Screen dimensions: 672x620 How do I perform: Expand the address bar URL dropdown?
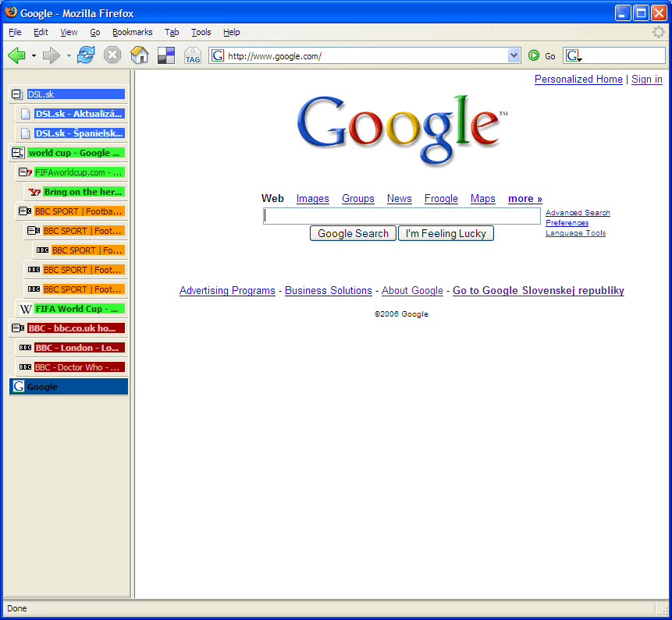(x=514, y=55)
